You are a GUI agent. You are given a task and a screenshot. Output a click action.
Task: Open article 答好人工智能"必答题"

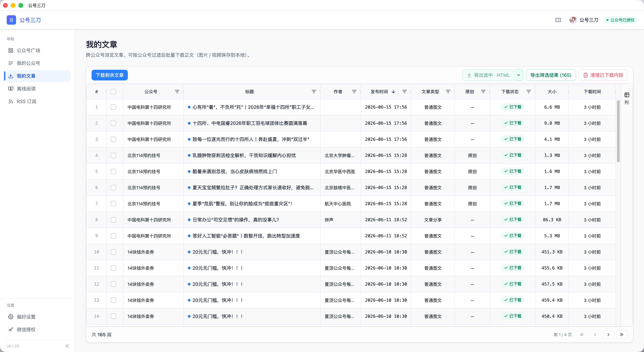246,236
